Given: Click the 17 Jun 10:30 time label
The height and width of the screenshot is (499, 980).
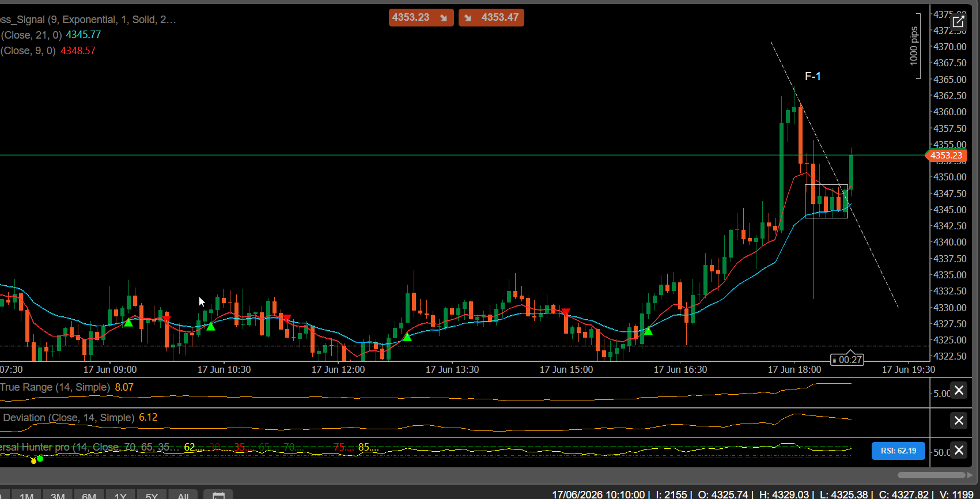Looking at the screenshot, I should click(x=224, y=369).
